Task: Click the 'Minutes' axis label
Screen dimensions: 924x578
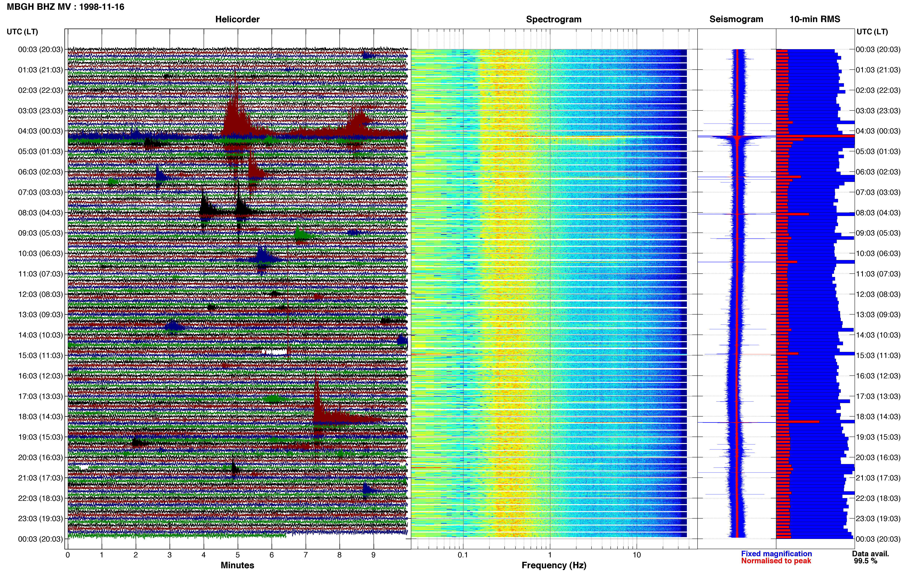Action: tap(237, 565)
